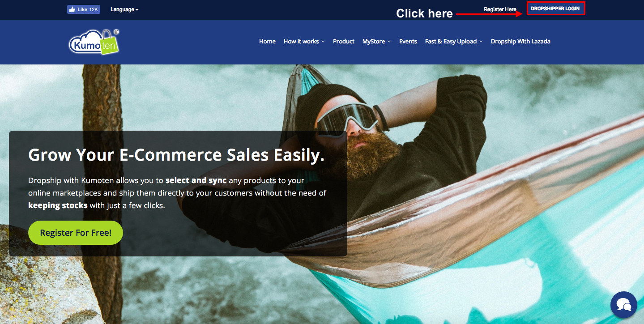Select the MyStore menu label
The image size is (644, 324).
coord(374,41)
